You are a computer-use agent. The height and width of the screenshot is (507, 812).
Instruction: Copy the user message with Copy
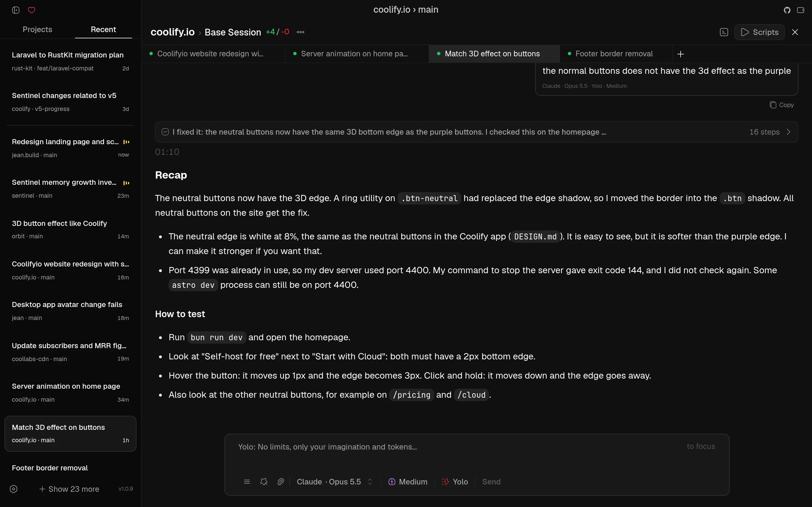[x=782, y=105]
